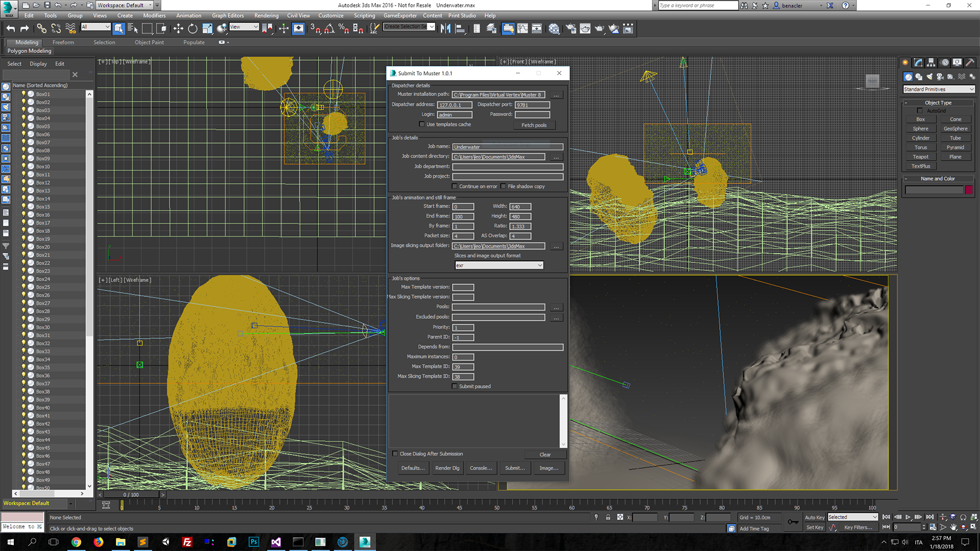The width and height of the screenshot is (980, 551).
Task: Click the Select and Link chain icon
Action: pyautogui.click(x=41, y=29)
